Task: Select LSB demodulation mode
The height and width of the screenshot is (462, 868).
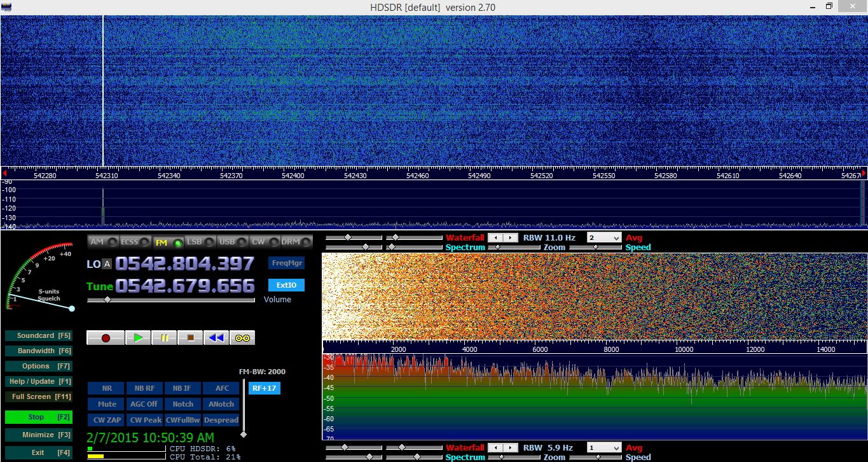Action: point(200,242)
